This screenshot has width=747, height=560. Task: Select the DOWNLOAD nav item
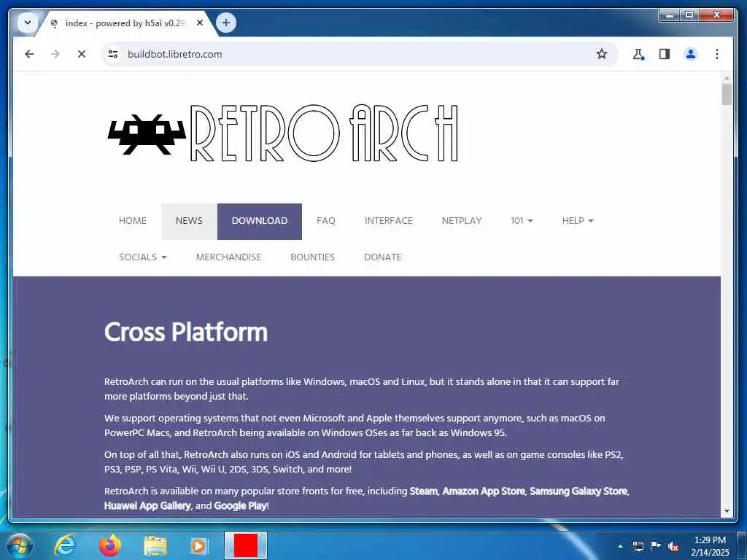(260, 221)
